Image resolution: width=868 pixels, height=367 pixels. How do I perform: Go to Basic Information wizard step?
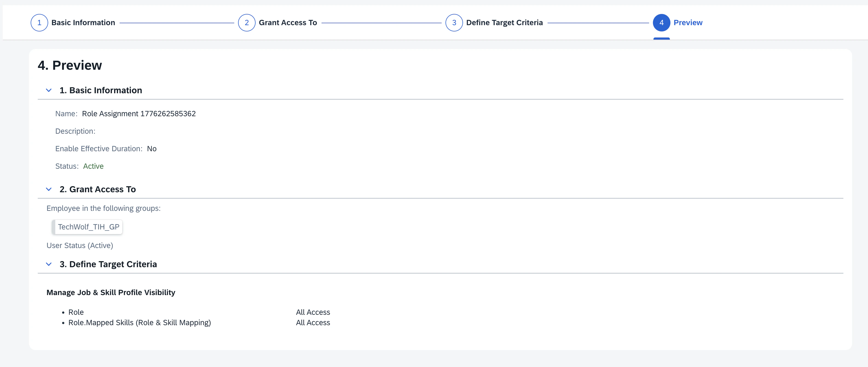pyautogui.click(x=83, y=22)
